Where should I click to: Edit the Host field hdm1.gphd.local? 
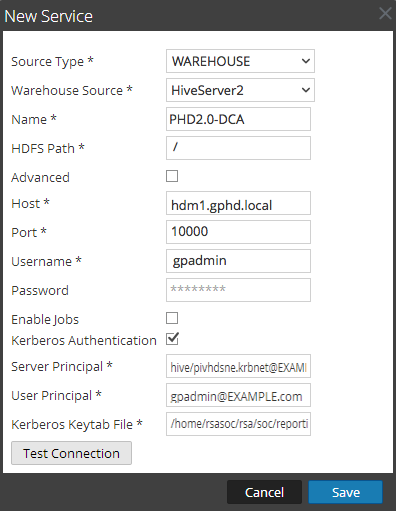click(x=238, y=203)
